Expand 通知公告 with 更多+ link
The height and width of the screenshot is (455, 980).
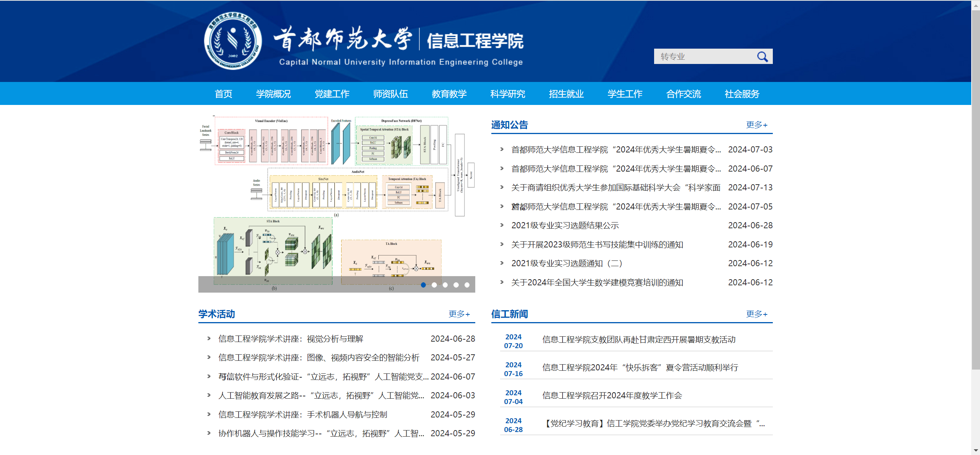point(756,125)
